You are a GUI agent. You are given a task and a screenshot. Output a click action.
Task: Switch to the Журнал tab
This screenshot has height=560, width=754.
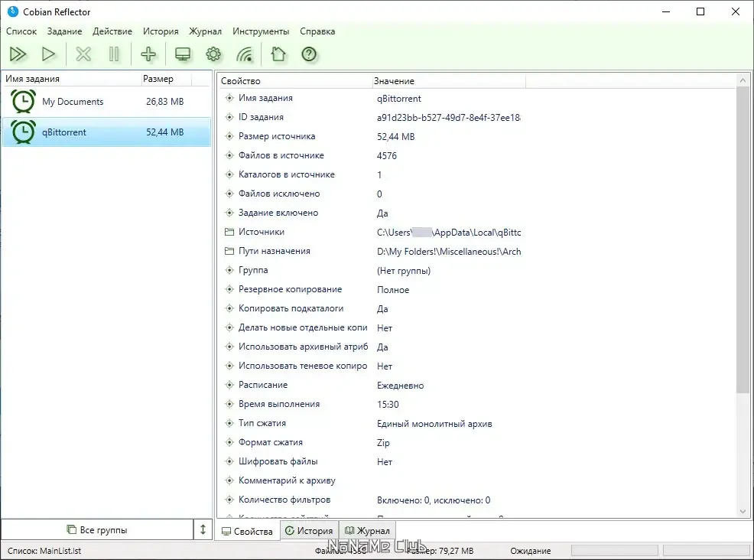pyautogui.click(x=367, y=531)
